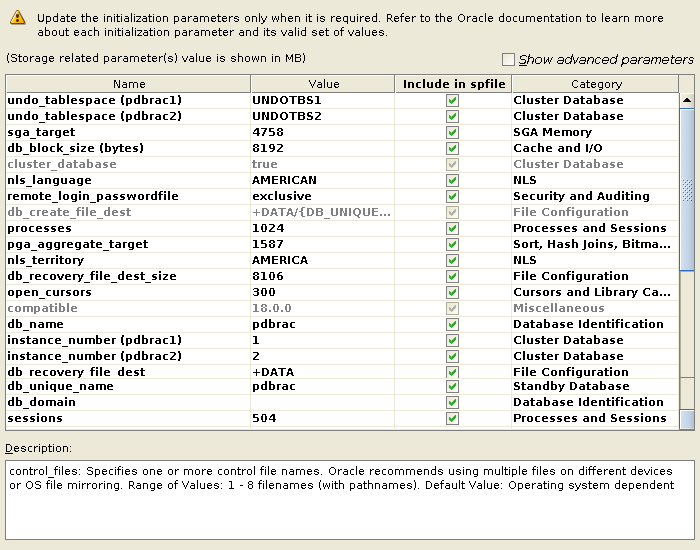
Task: Toggle spfile checkbox for instance_number (pdbrac1)
Action: pyautogui.click(x=452, y=341)
